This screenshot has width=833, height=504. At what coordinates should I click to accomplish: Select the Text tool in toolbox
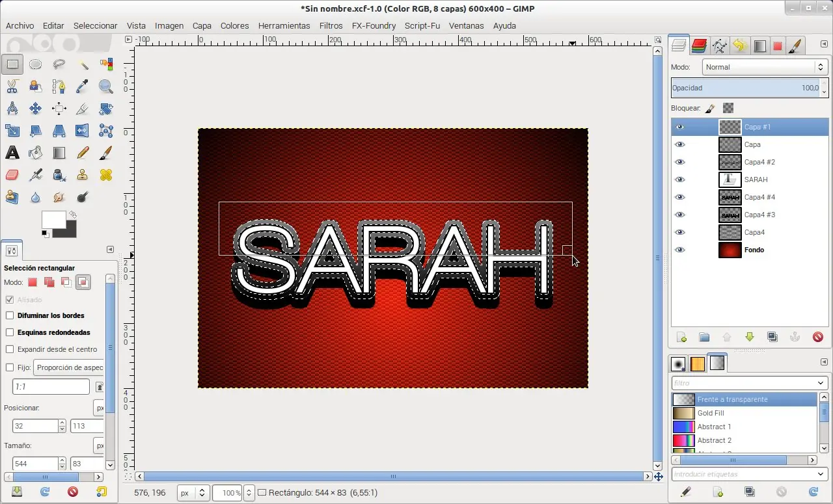tap(12, 153)
